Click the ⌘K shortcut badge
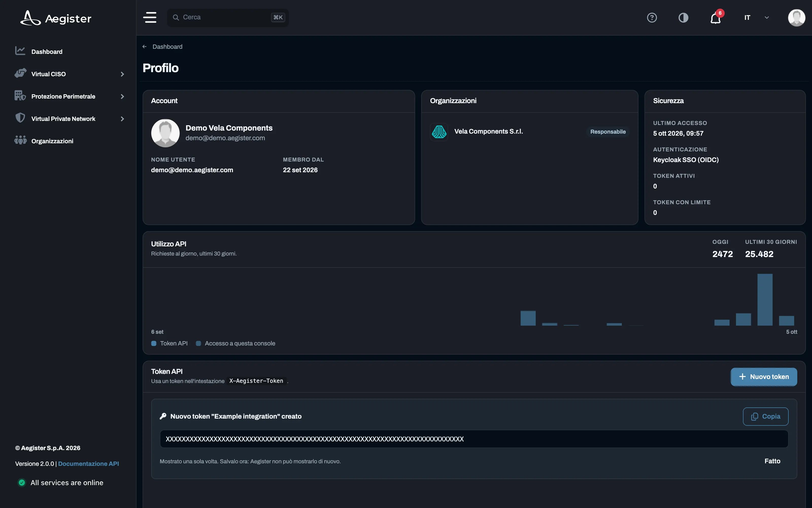Screen dimensions: 812x508 [x=278, y=18]
